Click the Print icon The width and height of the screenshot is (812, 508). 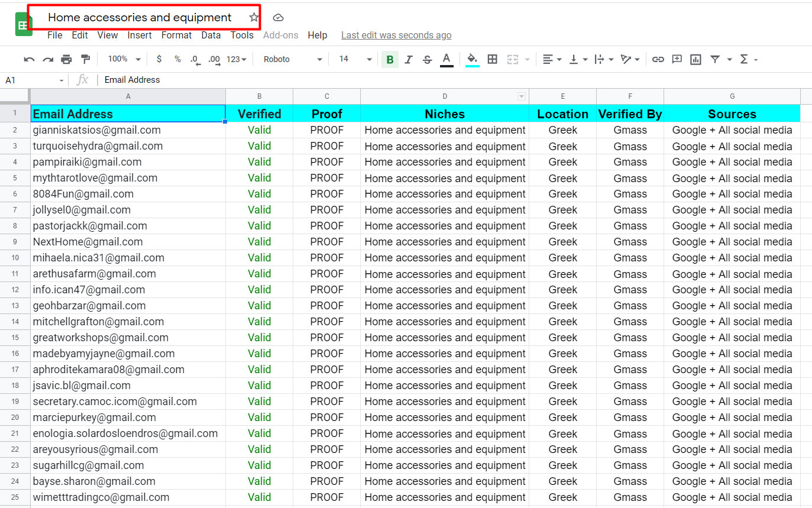(66, 59)
